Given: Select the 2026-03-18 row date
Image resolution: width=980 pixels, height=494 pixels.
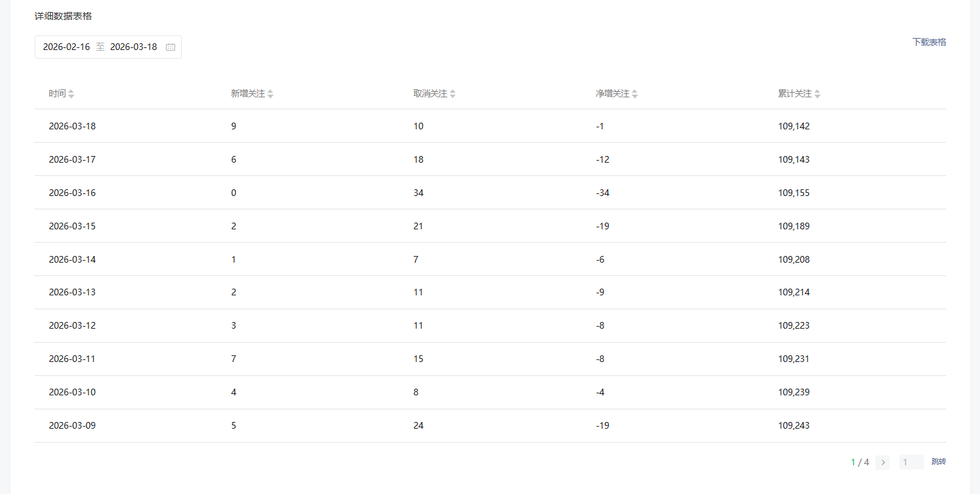Looking at the screenshot, I should [x=72, y=126].
